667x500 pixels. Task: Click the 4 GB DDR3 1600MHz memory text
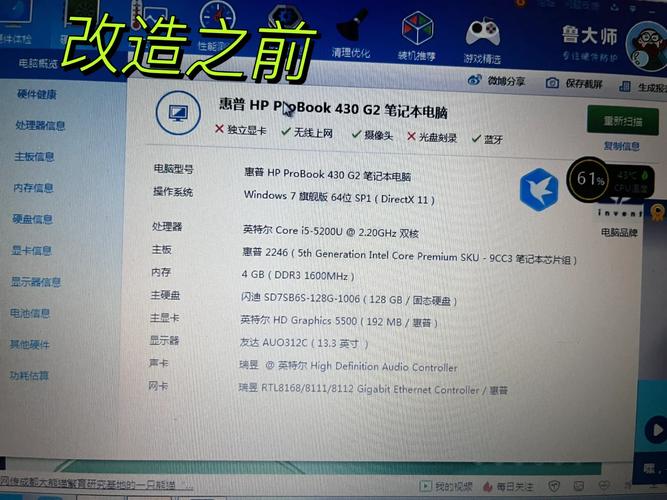[298, 275]
